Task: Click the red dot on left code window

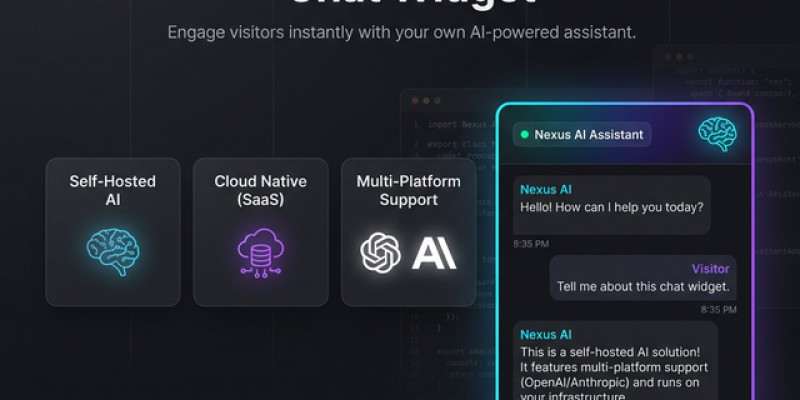Action: [414, 101]
